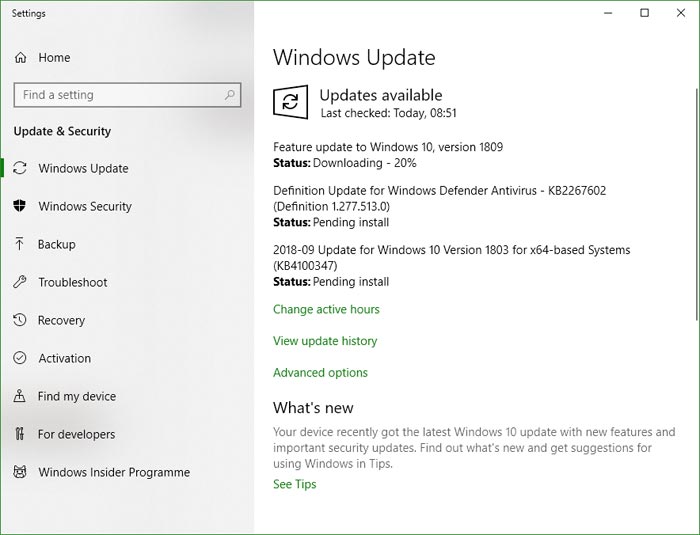Open View update history link
This screenshot has height=535, width=700.
coord(325,341)
